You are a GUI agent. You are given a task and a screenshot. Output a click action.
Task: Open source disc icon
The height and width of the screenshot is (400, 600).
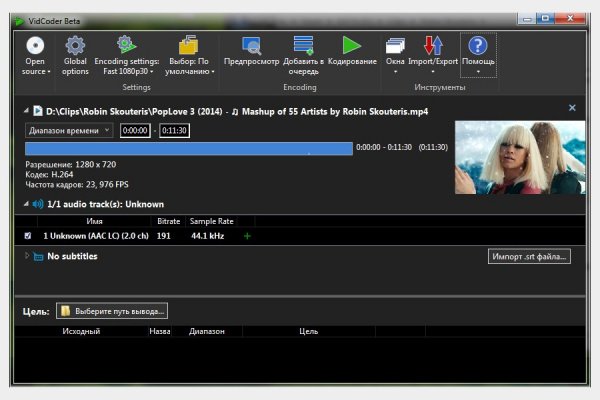point(35,46)
